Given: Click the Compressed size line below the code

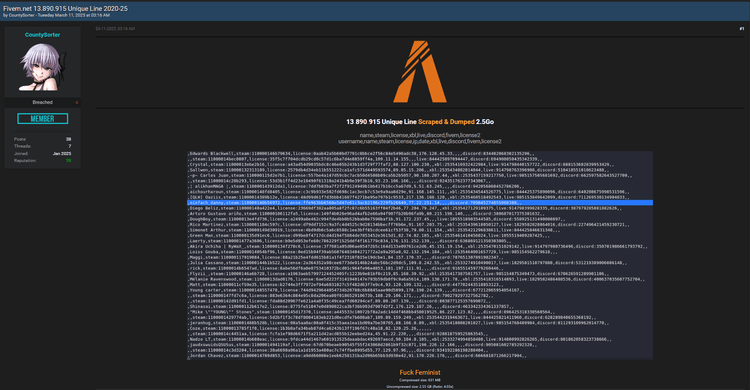Looking at the screenshot, I should pos(419,380).
